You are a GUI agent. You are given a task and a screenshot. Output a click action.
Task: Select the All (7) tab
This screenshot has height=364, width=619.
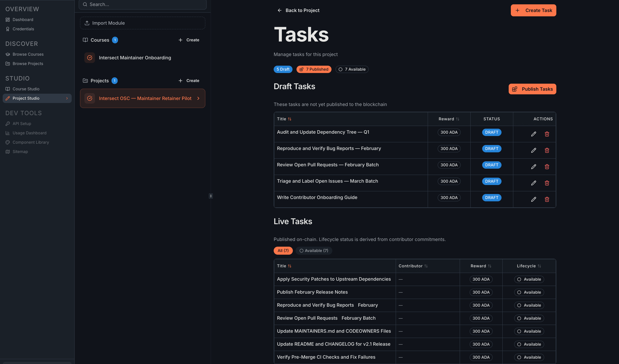click(283, 250)
